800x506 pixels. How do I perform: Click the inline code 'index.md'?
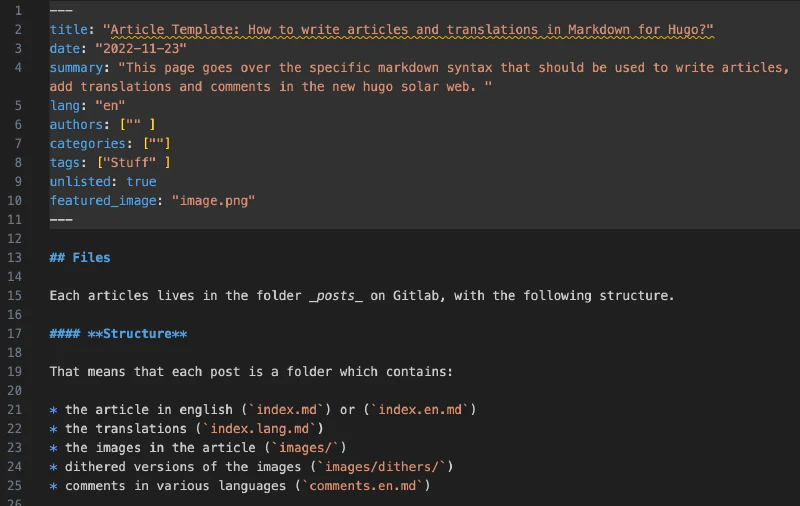289,410
